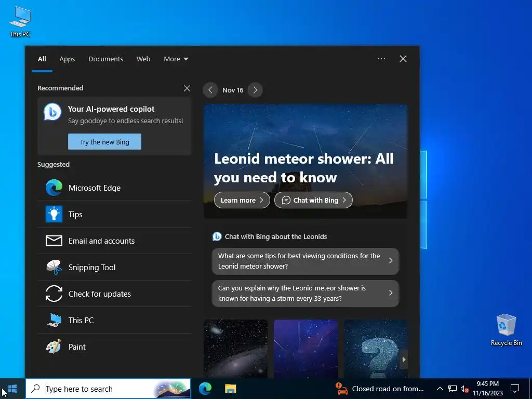532x399 pixels.
Task: Open This PC icon in suggested list
Action: (54, 320)
